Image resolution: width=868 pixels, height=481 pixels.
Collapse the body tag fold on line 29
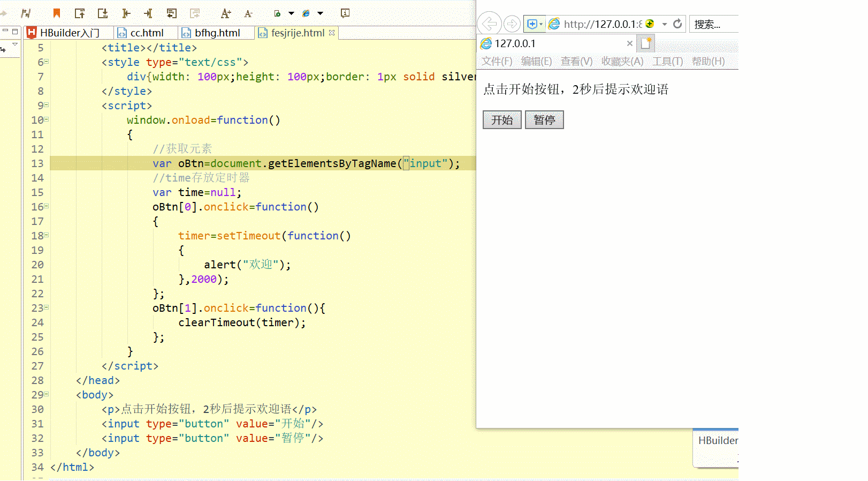click(47, 394)
